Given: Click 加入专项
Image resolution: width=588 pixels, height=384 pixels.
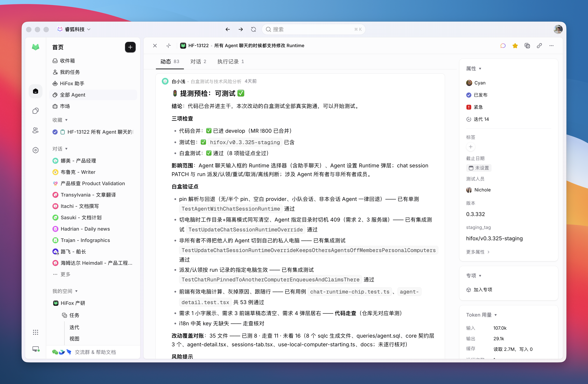Looking at the screenshot, I should 479,290.
